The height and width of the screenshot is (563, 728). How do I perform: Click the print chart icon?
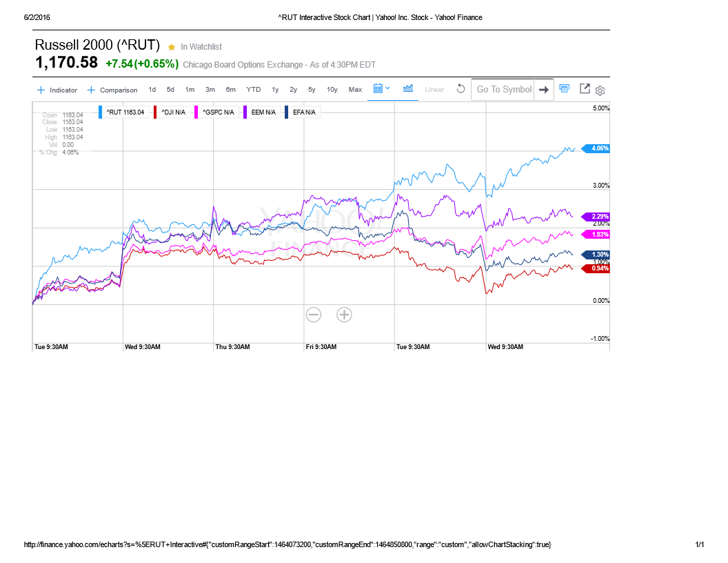565,89
